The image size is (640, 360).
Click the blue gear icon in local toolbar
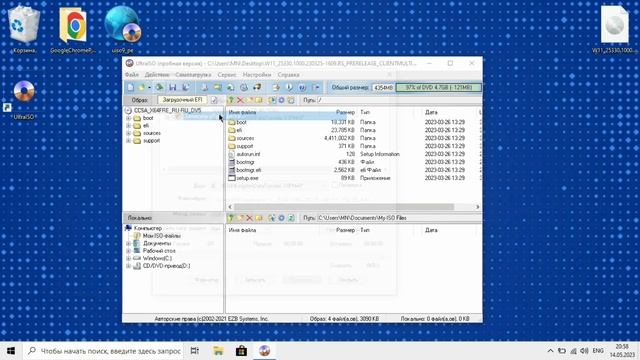click(281, 218)
